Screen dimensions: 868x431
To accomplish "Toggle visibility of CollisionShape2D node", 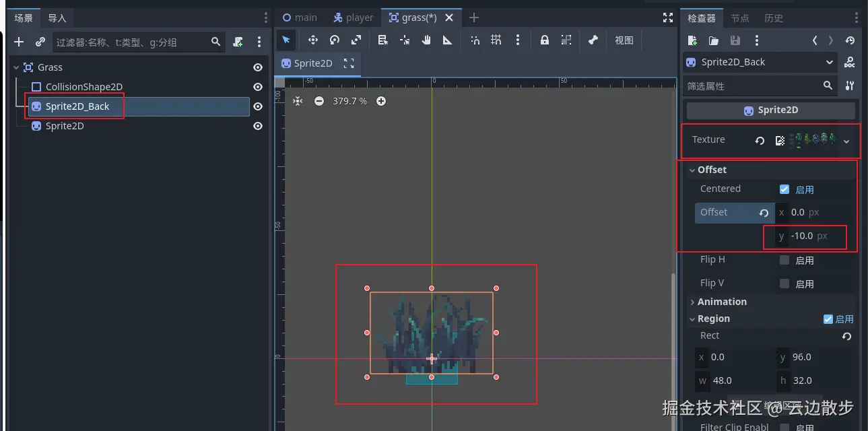I will coord(257,87).
